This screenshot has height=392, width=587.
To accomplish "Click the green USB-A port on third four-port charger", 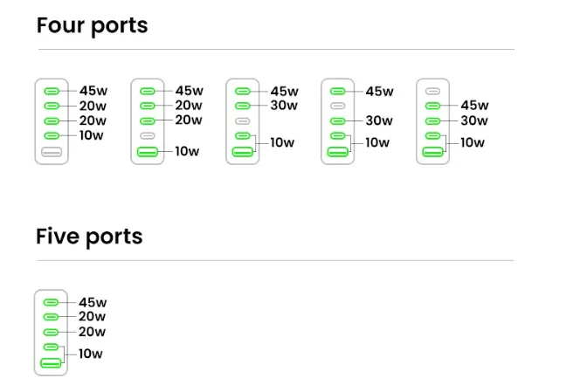I will click(243, 154).
